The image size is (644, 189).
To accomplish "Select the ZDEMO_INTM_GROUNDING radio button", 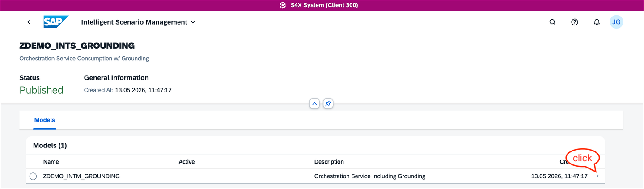I will 33,176.
